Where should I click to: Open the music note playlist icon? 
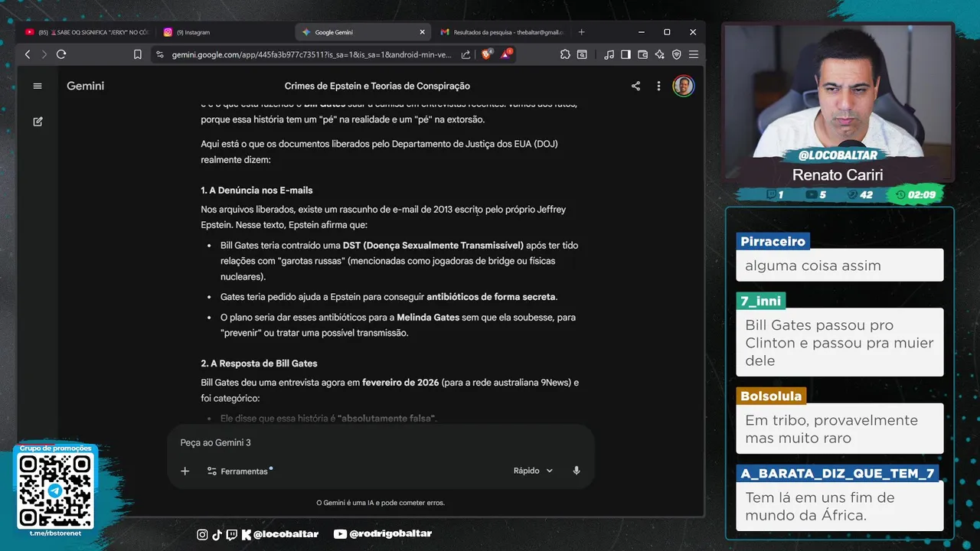pos(609,54)
